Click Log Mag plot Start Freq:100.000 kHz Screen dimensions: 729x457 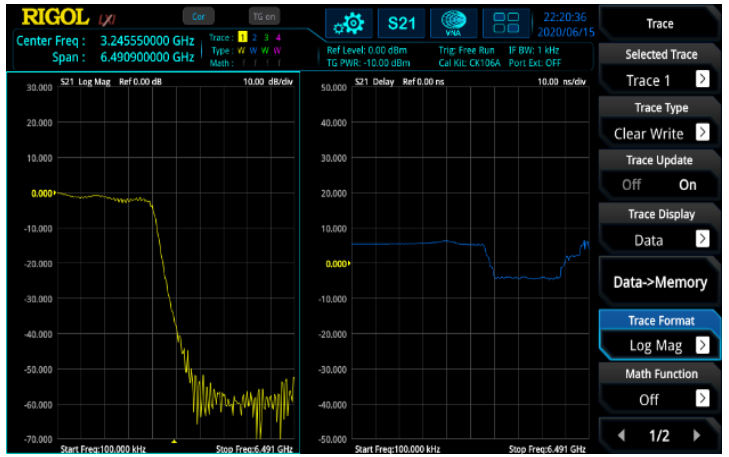tap(103, 449)
